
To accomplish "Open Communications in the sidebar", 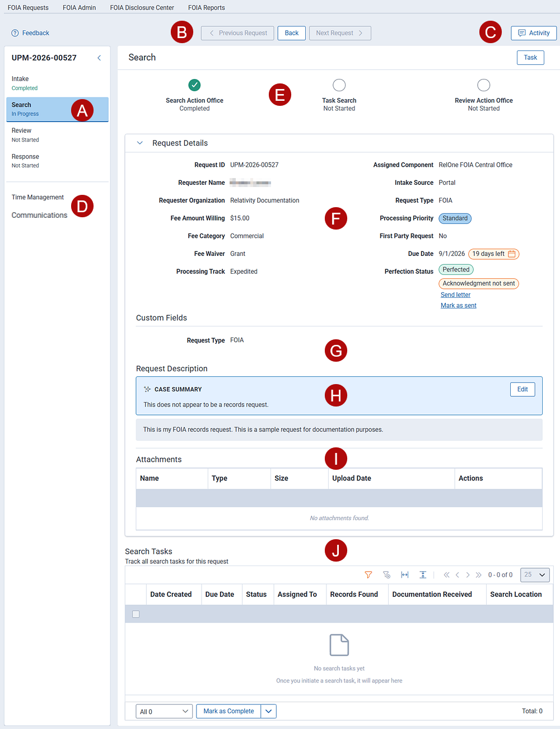I will point(39,215).
